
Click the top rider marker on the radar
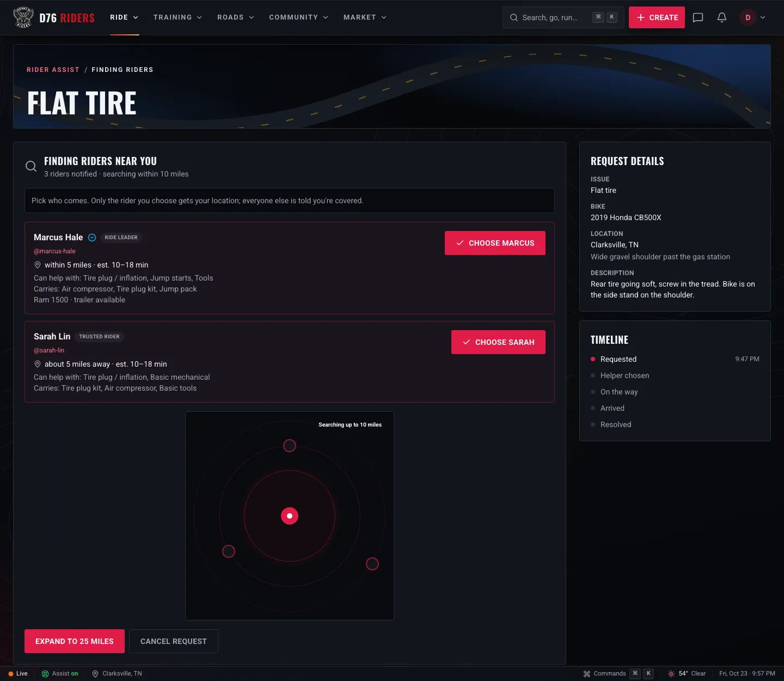[x=290, y=446]
